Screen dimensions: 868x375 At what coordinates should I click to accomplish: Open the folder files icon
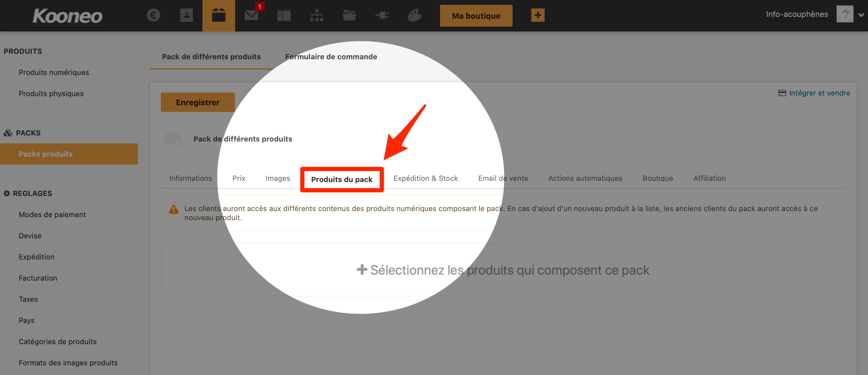[349, 15]
